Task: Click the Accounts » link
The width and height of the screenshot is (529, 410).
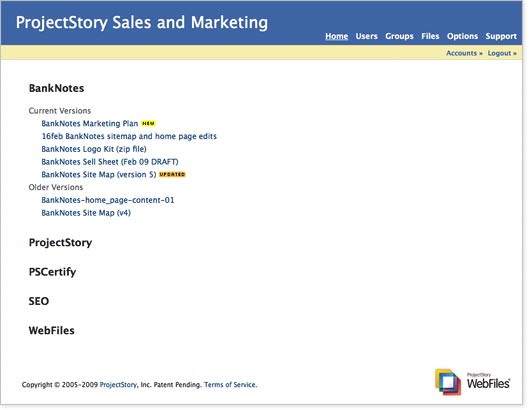Action: coord(464,53)
